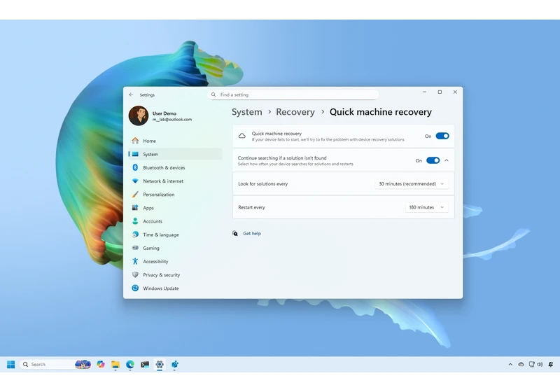
Task: Show hidden icons in the system tray
Action: (x=510, y=364)
